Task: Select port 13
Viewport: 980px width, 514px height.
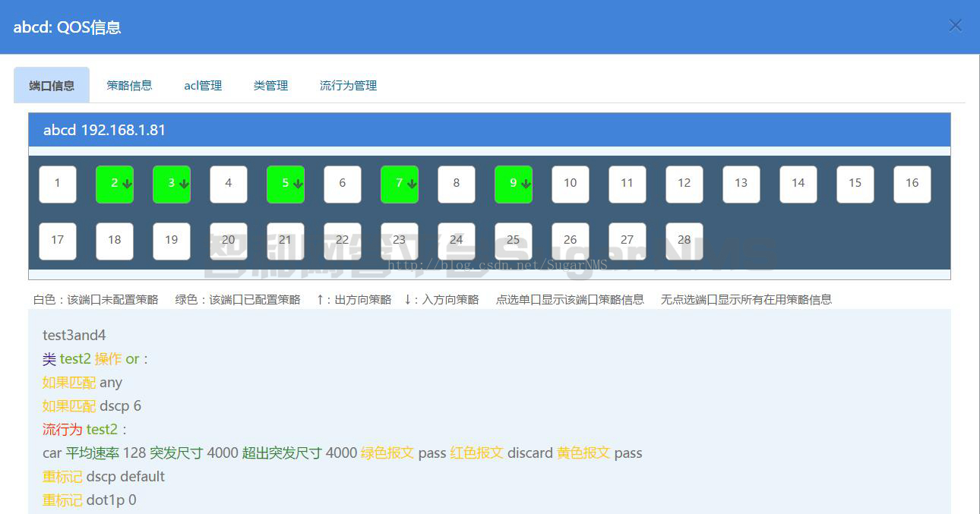Action: [x=741, y=184]
